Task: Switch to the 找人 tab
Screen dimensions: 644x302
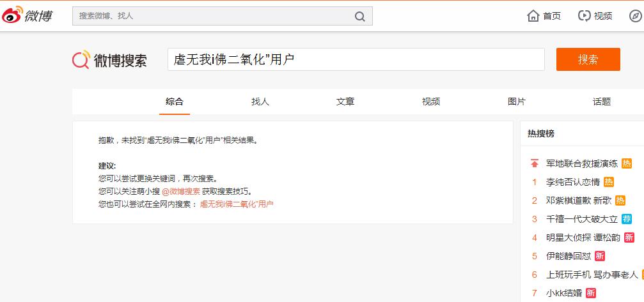Action: point(260,102)
